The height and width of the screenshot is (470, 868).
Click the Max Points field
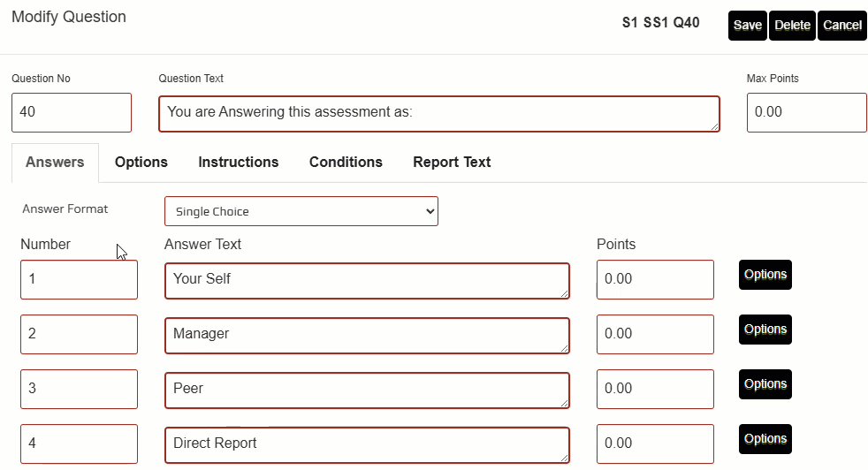click(x=806, y=113)
